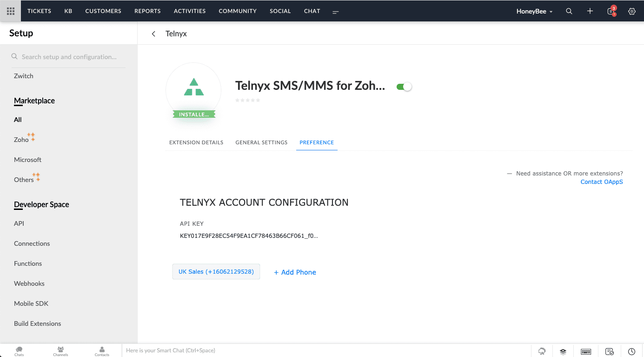Open Mobile SDK in the sidebar

pyautogui.click(x=31, y=303)
